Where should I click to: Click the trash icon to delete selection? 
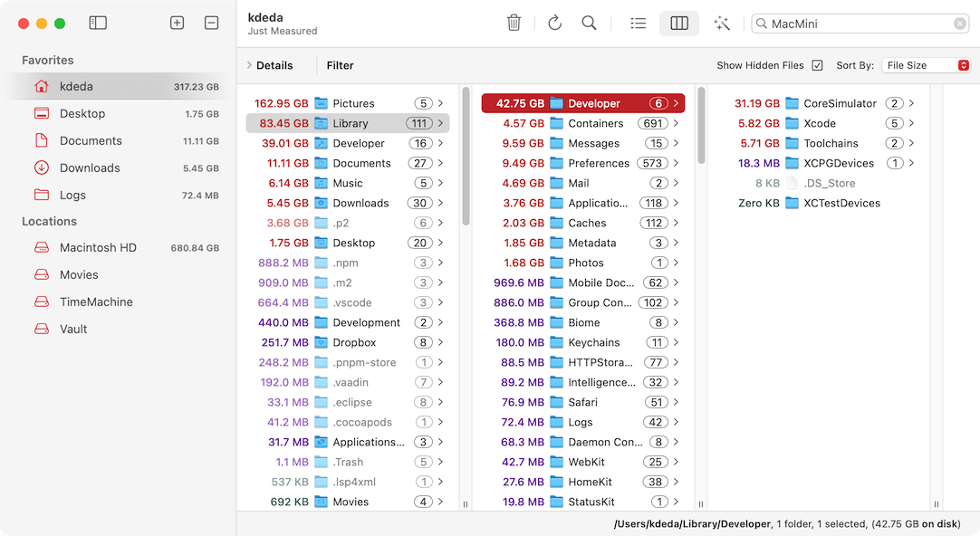pyautogui.click(x=514, y=23)
